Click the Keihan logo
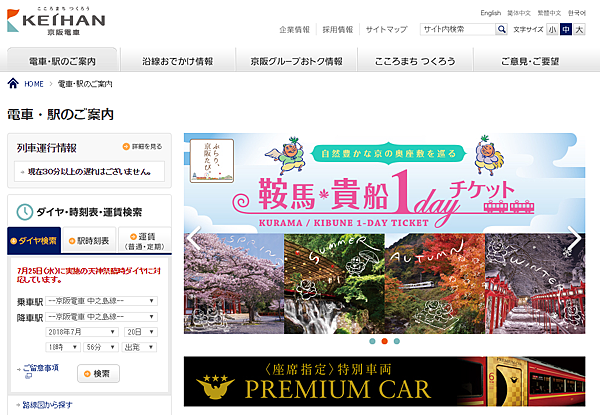The width and height of the screenshot is (600, 415). pos(56,21)
